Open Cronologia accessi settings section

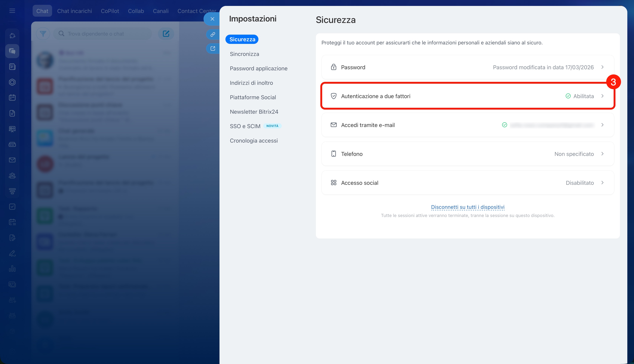254,141
